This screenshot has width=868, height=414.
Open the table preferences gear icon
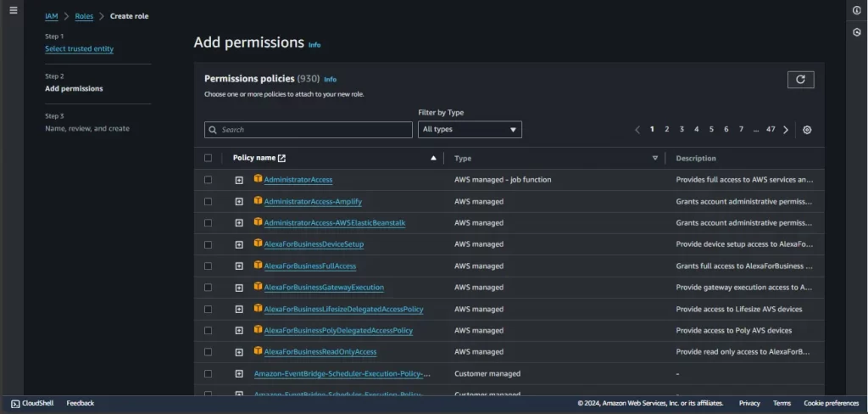point(807,130)
